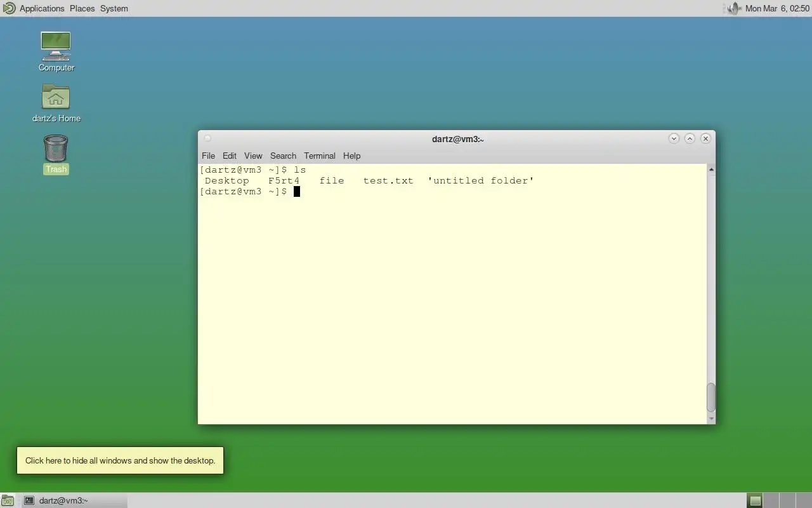Click the 'untitled folder' entry in the ls output
812x508 pixels.
pos(481,181)
